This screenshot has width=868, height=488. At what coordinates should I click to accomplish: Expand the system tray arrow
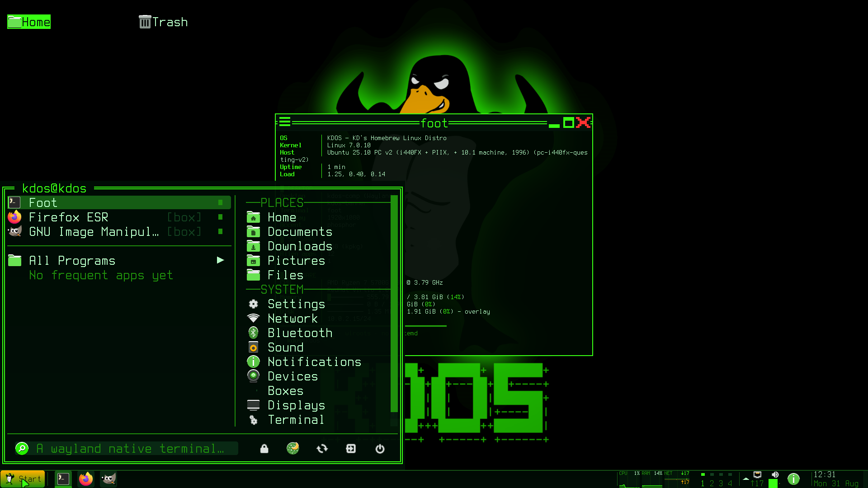(x=745, y=479)
